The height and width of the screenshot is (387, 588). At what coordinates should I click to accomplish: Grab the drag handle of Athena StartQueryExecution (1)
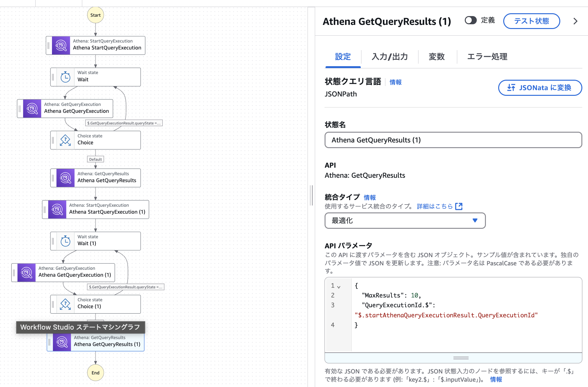click(45, 210)
